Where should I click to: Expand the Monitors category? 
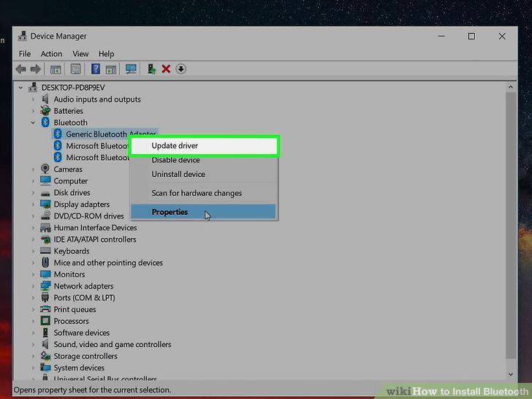pos(33,274)
